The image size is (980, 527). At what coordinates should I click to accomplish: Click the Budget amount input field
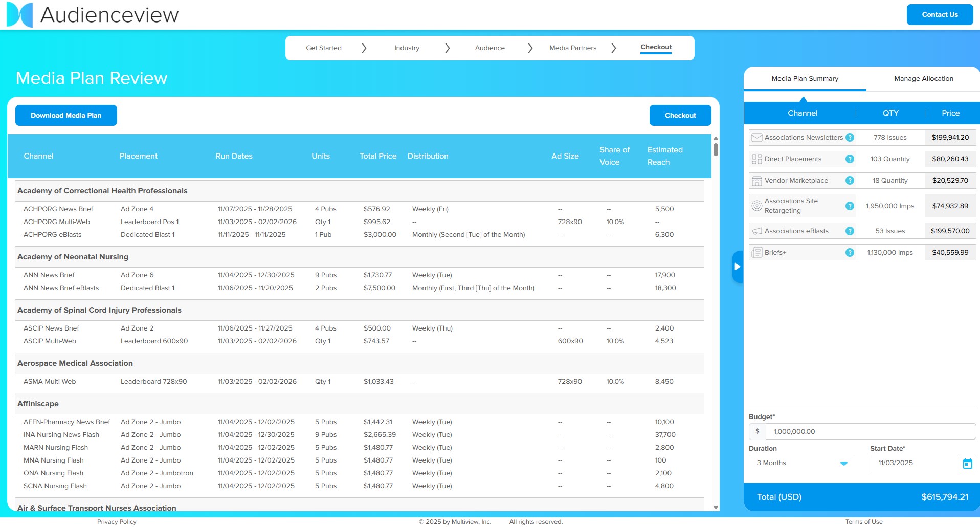[871, 431]
